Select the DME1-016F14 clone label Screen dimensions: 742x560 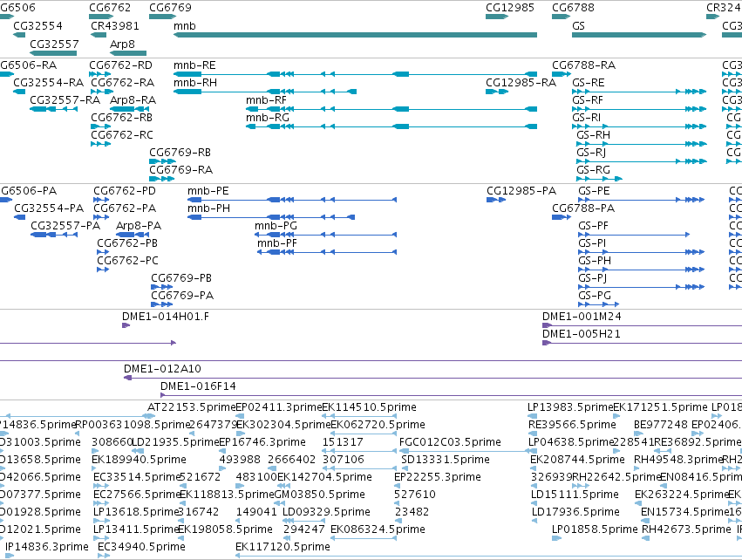[x=198, y=386]
